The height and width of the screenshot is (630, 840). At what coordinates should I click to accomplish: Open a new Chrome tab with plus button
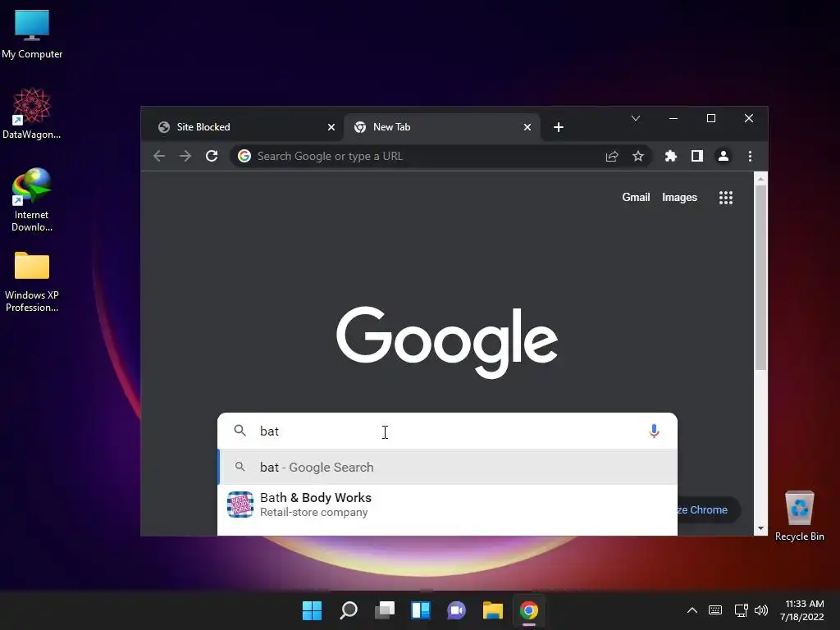point(558,127)
